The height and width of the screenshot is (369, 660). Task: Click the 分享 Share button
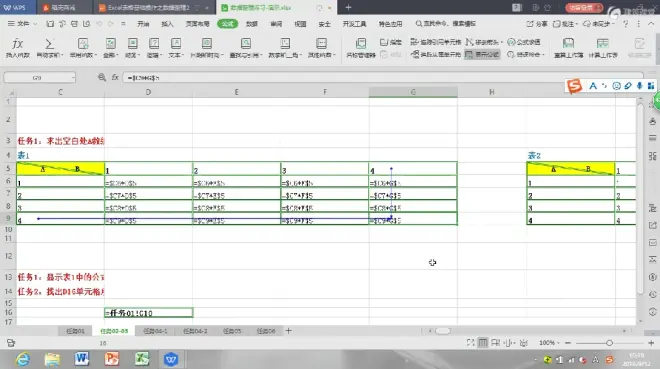click(x=537, y=24)
